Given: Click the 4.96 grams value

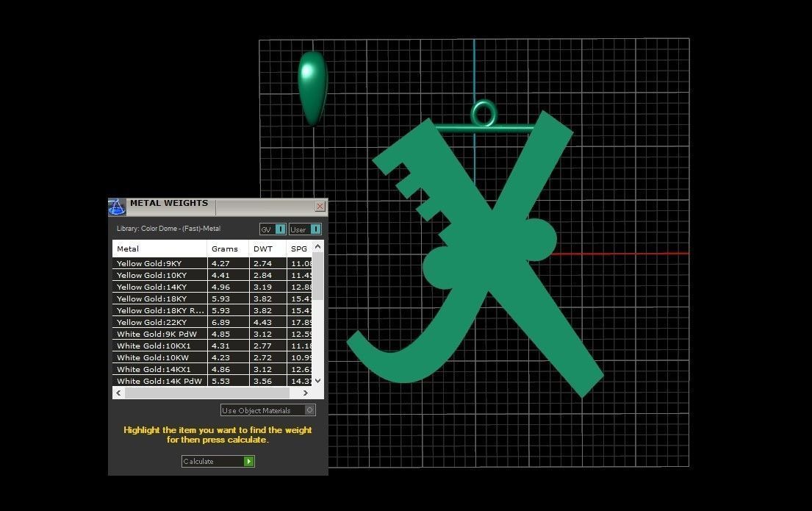Looking at the screenshot, I should coord(220,287).
